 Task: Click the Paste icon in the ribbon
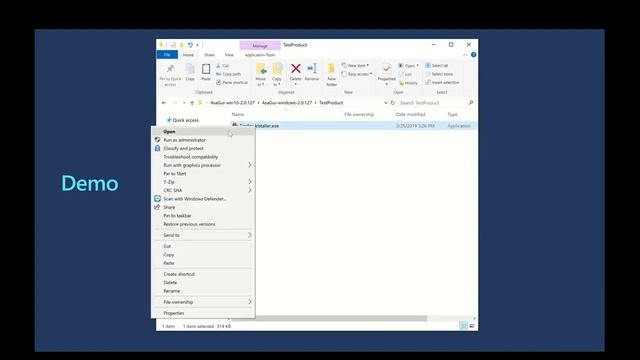206,69
